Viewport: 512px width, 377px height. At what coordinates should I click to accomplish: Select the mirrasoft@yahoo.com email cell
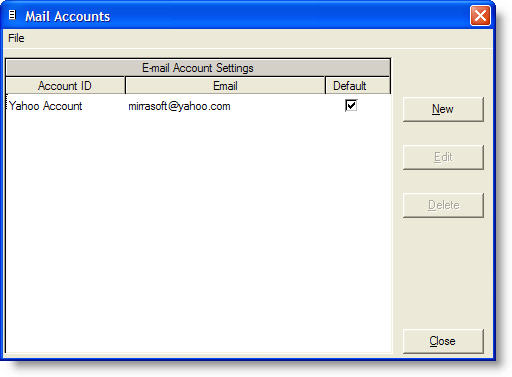tap(225, 106)
